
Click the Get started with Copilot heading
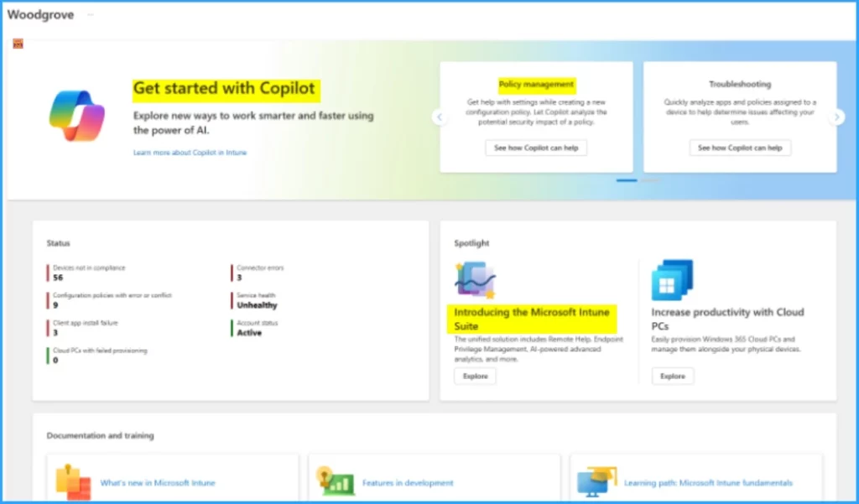(x=224, y=88)
